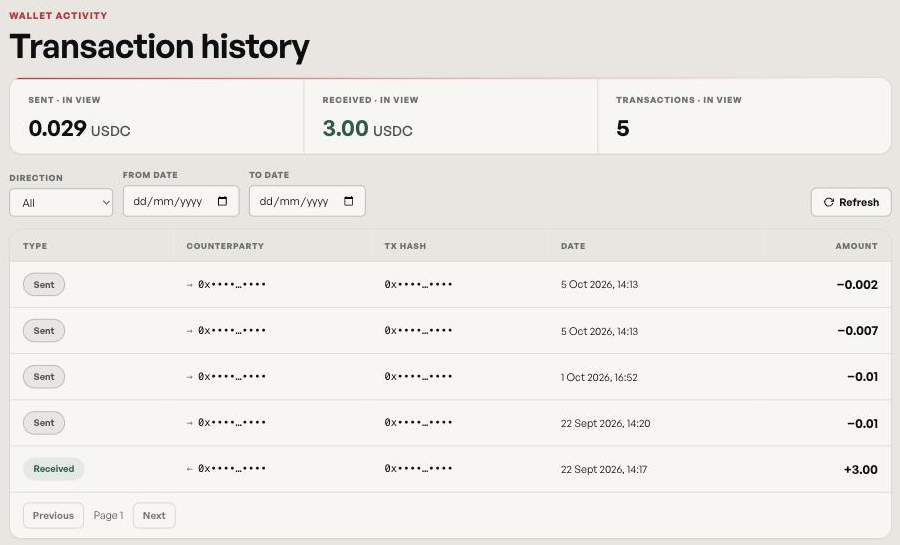Click the 3.00 USDC received total
This screenshot has width=900, height=545.
pyautogui.click(x=367, y=129)
